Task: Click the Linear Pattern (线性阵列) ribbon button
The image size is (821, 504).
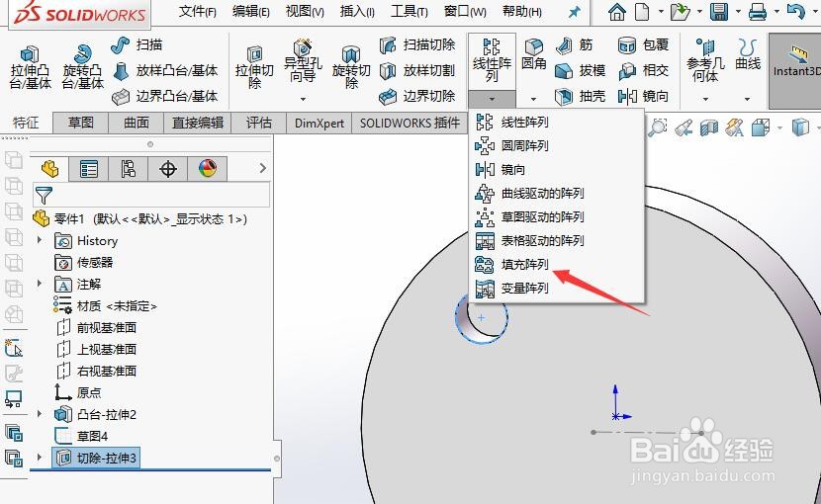Action: [492, 61]
